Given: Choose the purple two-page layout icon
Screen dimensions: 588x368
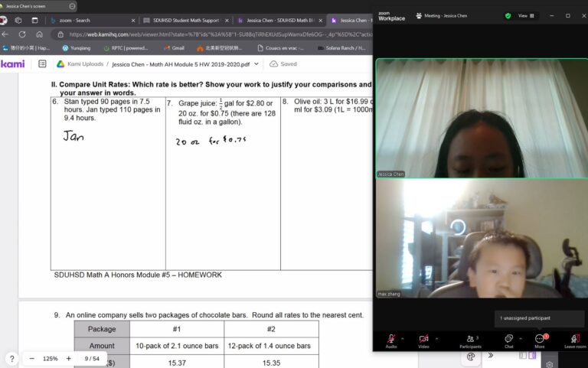Looking at the screenshot, I should [x=532, y=355].
